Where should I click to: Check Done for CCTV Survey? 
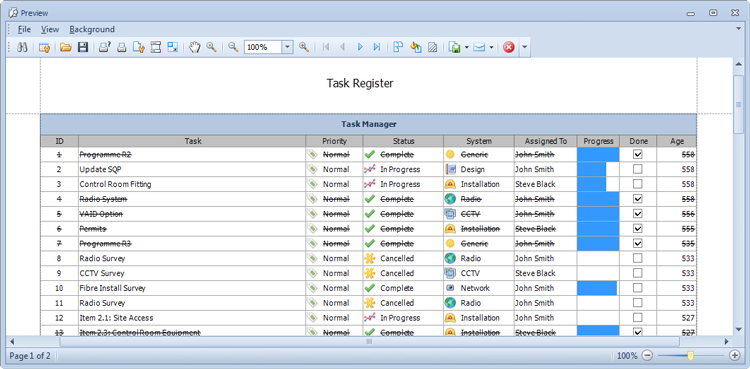[638, 273]
